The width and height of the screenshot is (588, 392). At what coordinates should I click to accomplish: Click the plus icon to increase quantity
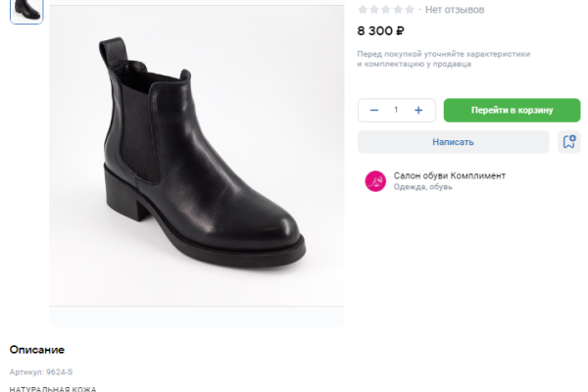[418, 110]
